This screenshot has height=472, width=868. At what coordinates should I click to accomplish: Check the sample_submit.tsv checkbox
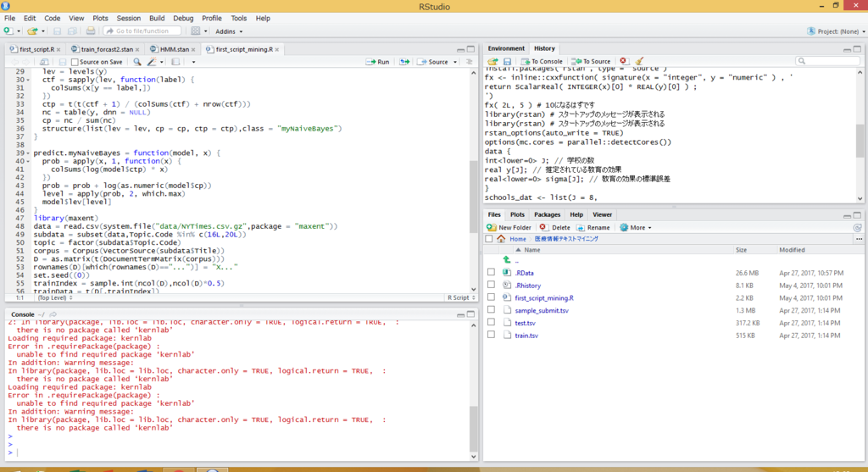point(491,310)
